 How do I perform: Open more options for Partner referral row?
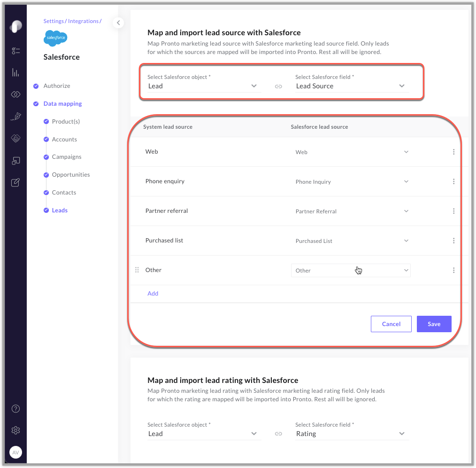[x=453, y=211]
